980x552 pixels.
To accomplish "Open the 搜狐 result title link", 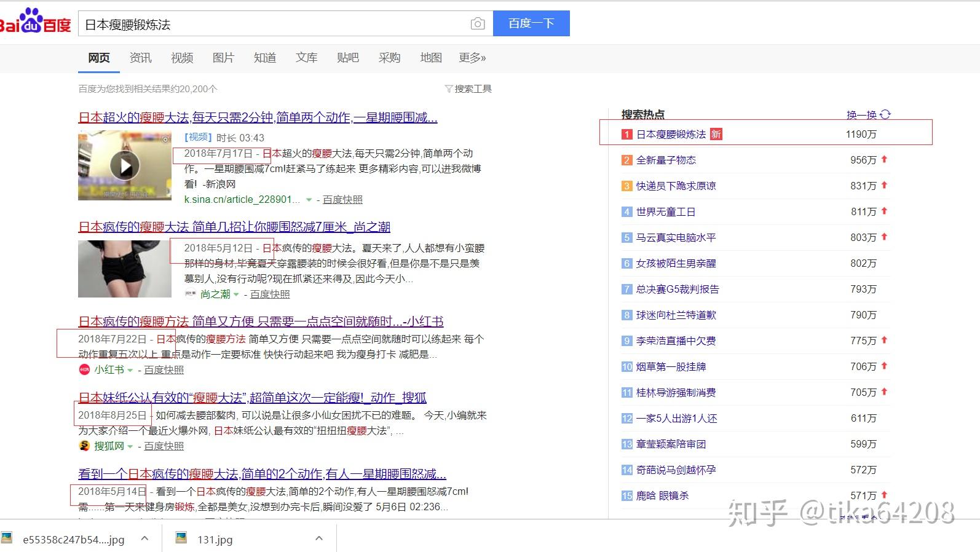I will [x=252, y=398].
